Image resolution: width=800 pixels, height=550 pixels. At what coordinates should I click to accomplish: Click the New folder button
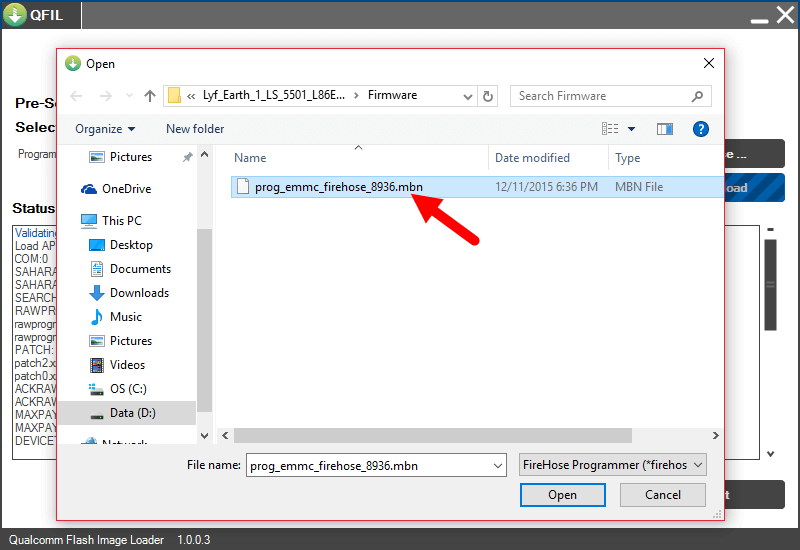195,129
